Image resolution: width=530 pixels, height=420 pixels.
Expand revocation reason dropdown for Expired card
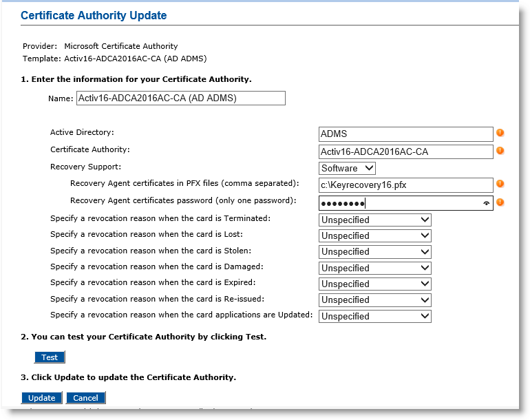coord(375,284)
